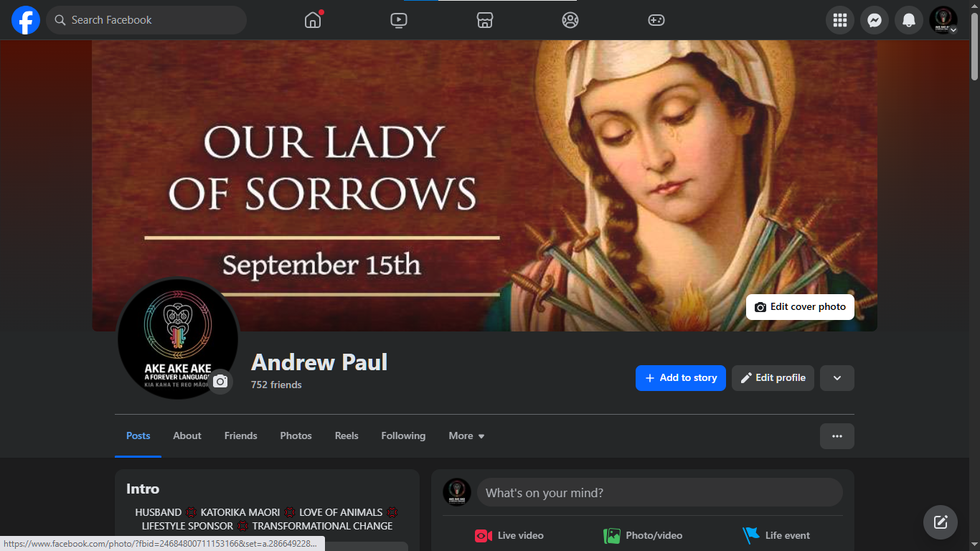Click the Andrew Paul profile name
980x551 pixels.
tap(319, 362)
